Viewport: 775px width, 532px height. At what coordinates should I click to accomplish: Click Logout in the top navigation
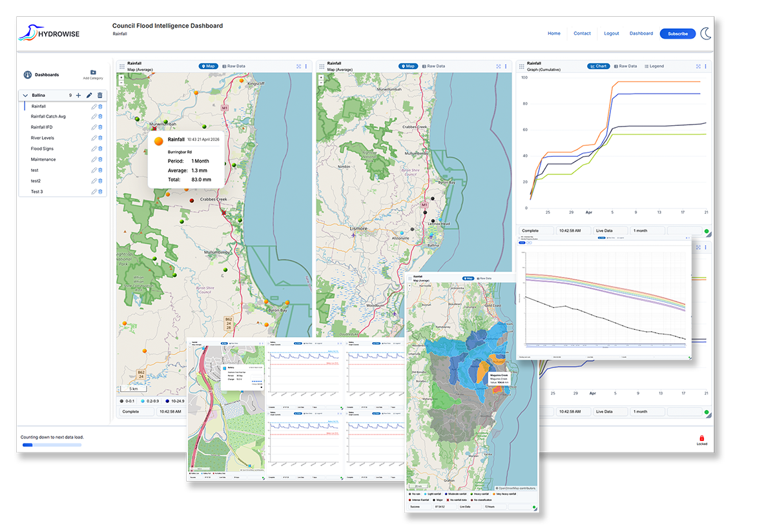coord(611,33)
